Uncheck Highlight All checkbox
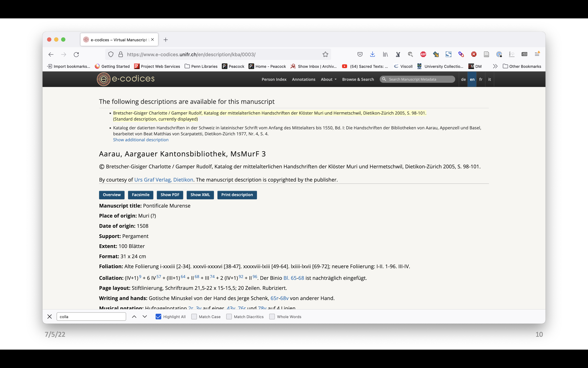 point(158,317)
